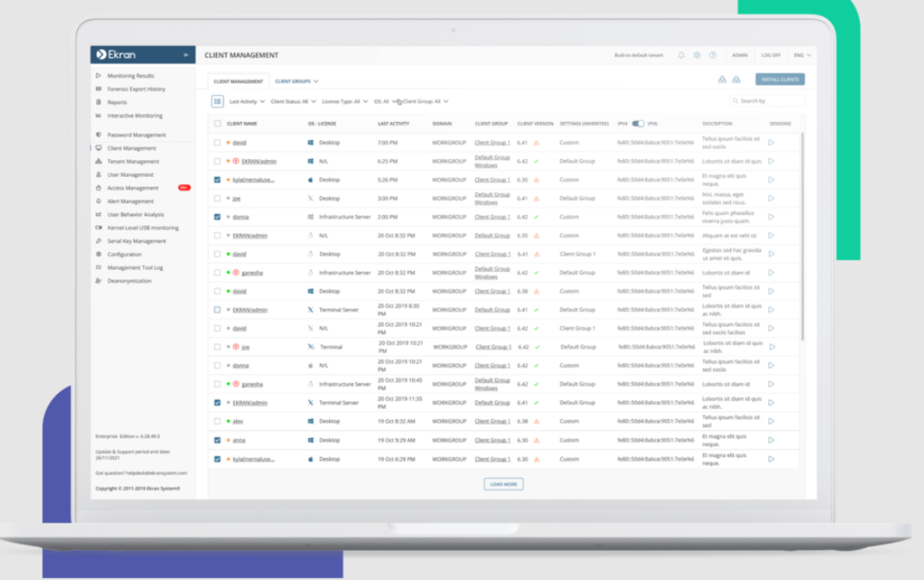Image resolution: width=924 pixels, height=580 pixels.
Task: Click in the Search by field
Action: (767, 101)
